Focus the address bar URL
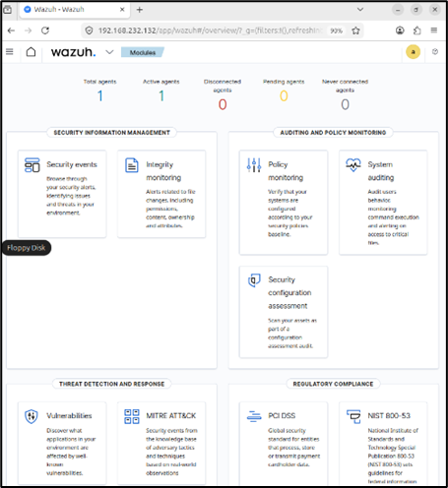The image size is (448, 488). tap(210, 30)
